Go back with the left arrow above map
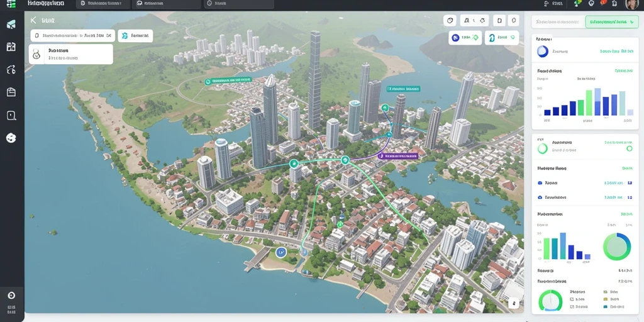Screen dimensions: 644x322 click(x=33, y=20)
